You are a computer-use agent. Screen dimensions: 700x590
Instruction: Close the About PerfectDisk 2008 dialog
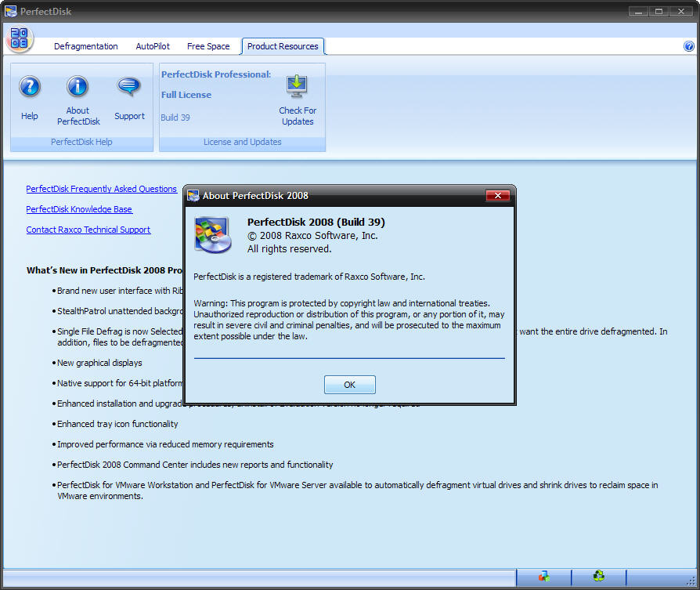click(498, 195)
